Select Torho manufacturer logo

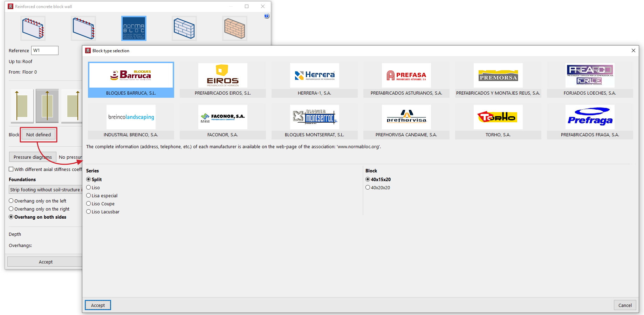498,117
